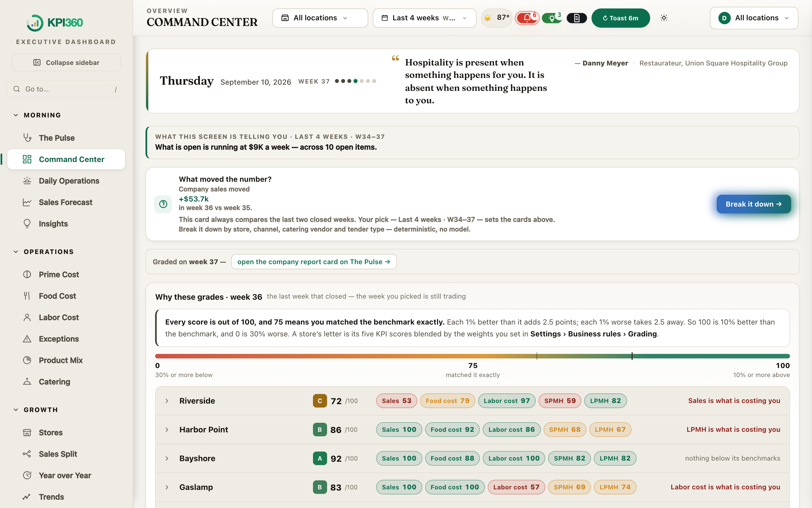
Task: Click 'Labor cost is what is costing you' text
Action: tap(725, 487)
